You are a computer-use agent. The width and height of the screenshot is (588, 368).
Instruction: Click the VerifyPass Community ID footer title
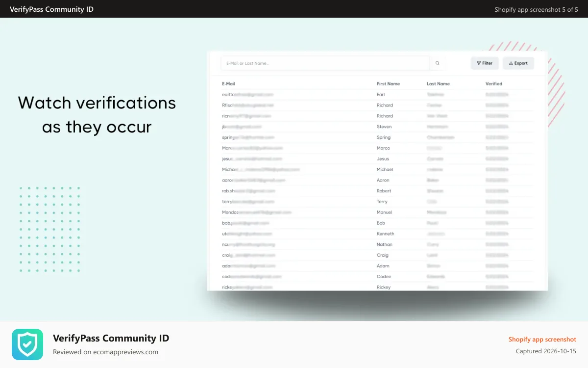coord(111,338)
